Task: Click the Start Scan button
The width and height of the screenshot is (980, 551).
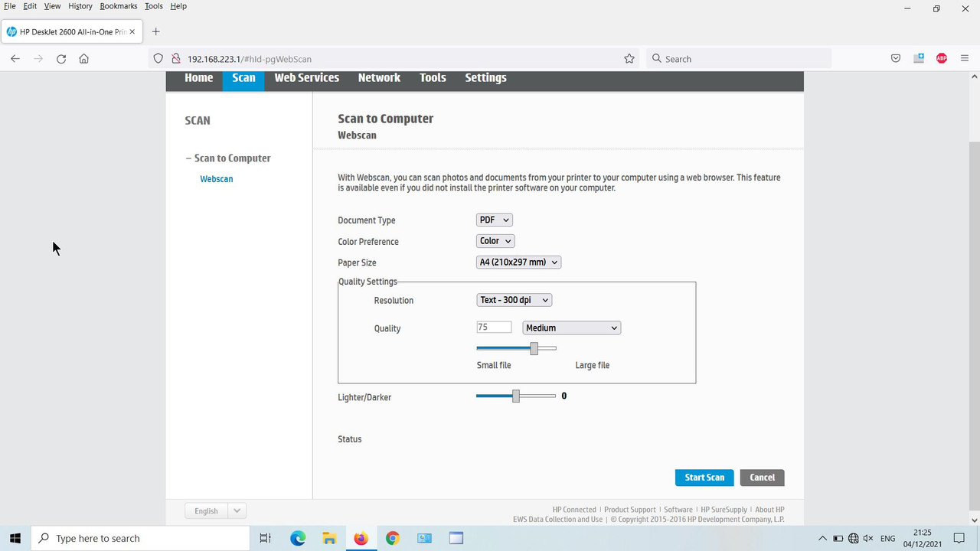Action: coord(704,478)
